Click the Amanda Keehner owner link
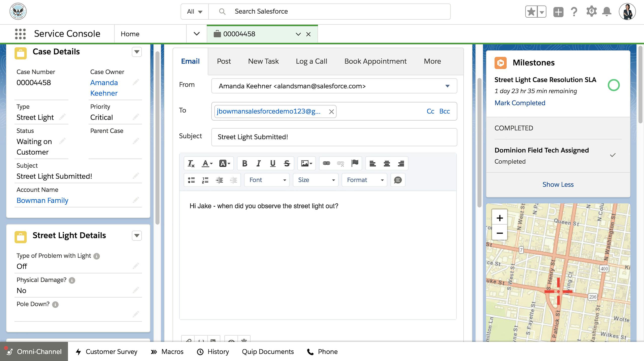This screenshot has height=361, width=644. coord(104,88)
